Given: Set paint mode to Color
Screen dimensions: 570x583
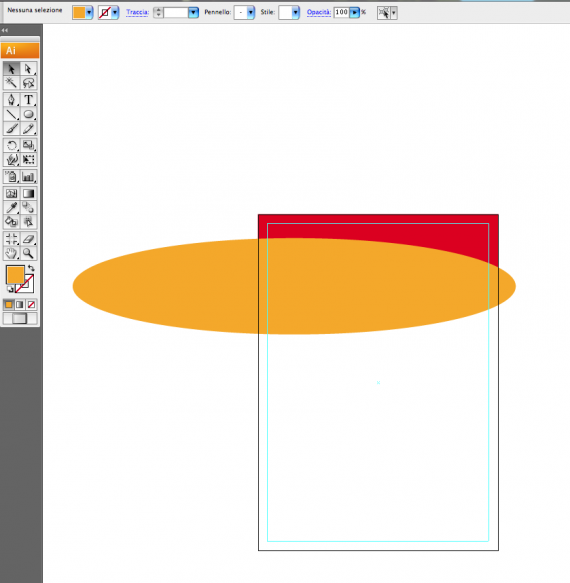Looking at the screenshot, I should pos(9,305).
